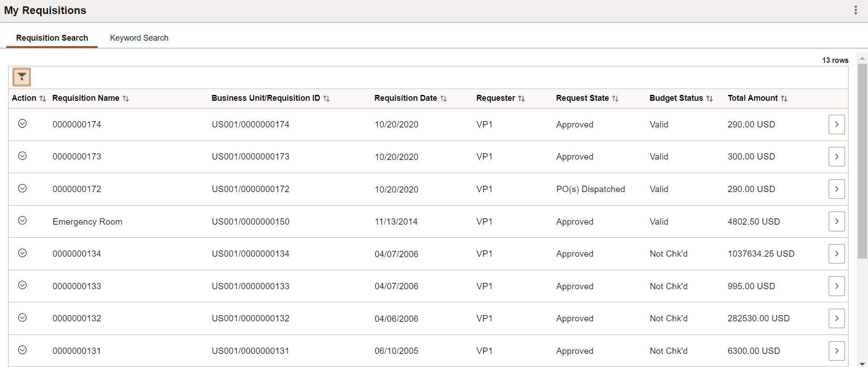Click the My Requisitions page title

pyautogui.click(x=45, y=10)
